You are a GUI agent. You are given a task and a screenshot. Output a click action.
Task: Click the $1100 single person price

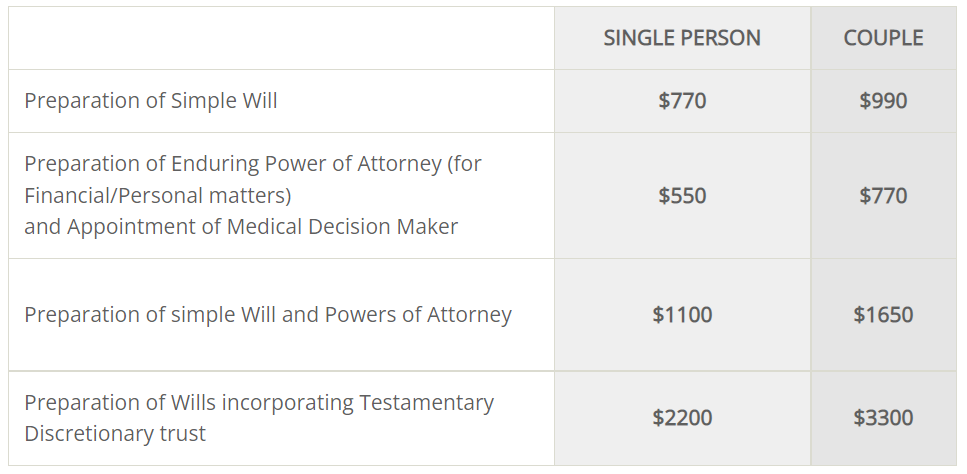click(682, 315)
